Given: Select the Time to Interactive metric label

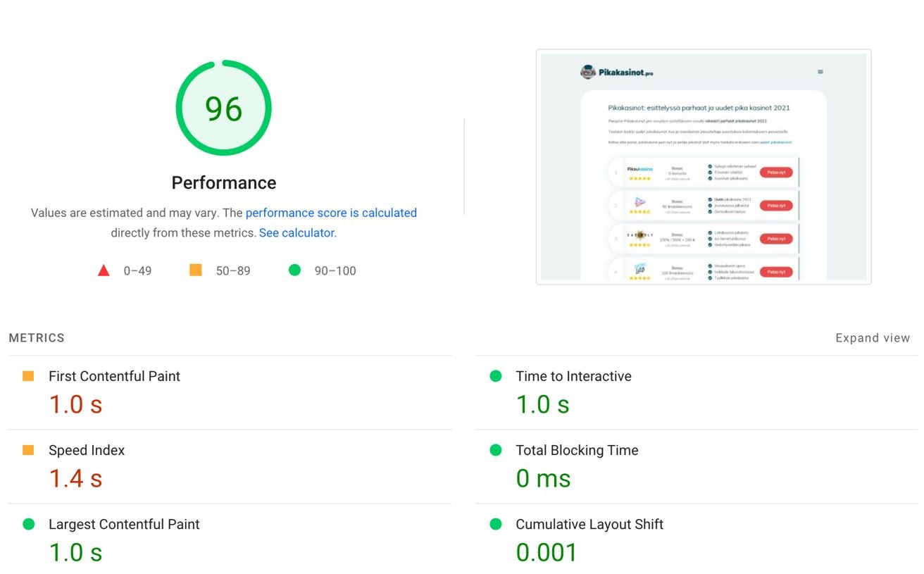Looking at the screenshot, I should tap(573, 376).
